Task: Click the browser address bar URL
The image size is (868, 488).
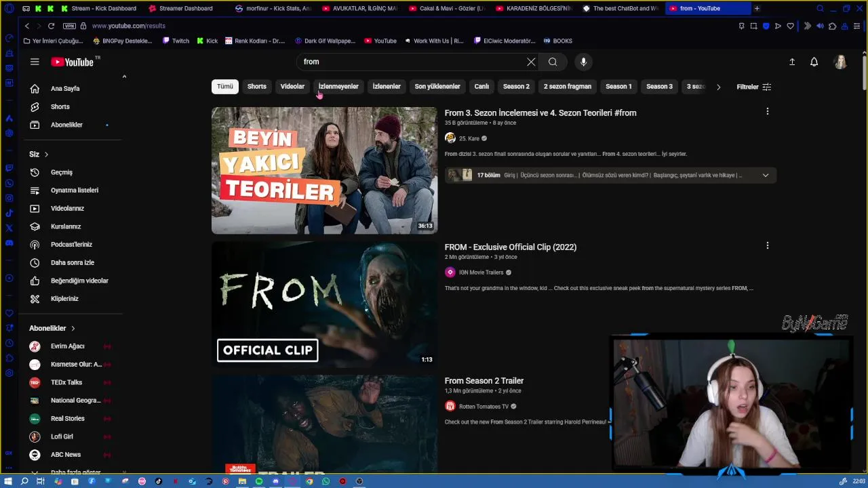Action: tap(129, 26)
